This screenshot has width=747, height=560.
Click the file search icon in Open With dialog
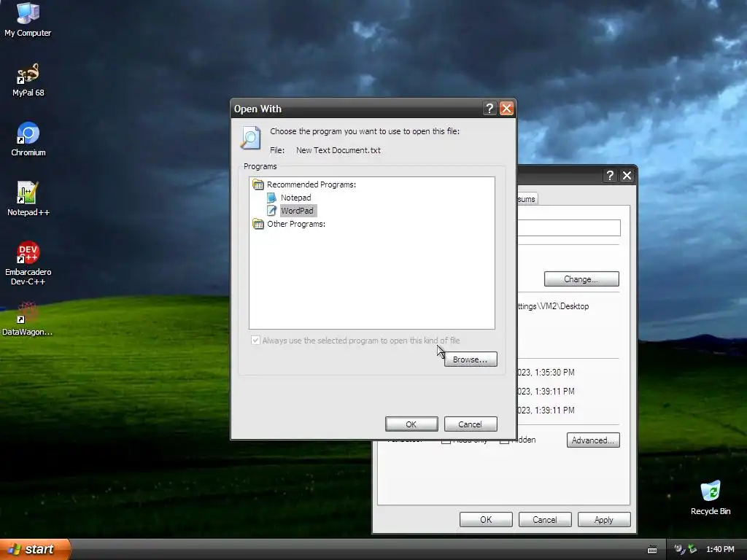click(251, 138)
